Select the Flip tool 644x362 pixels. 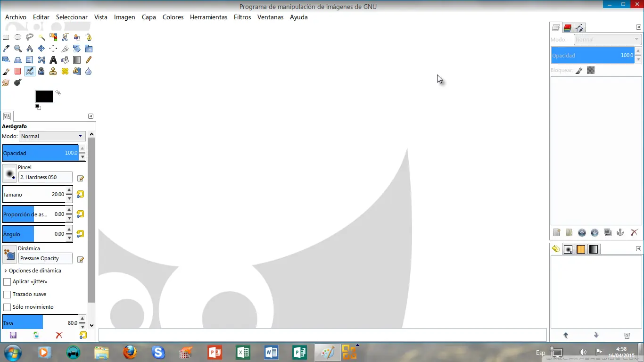point(30,60)
